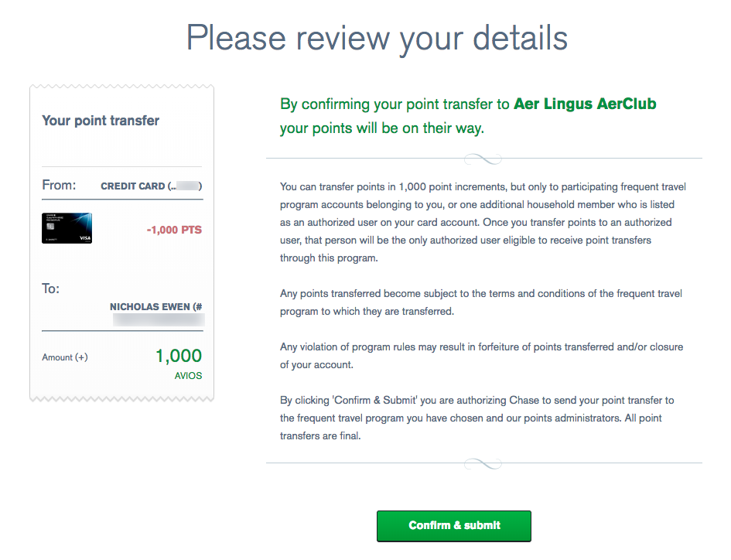Click the paragraph about forfeiture of points

[481, 355]
